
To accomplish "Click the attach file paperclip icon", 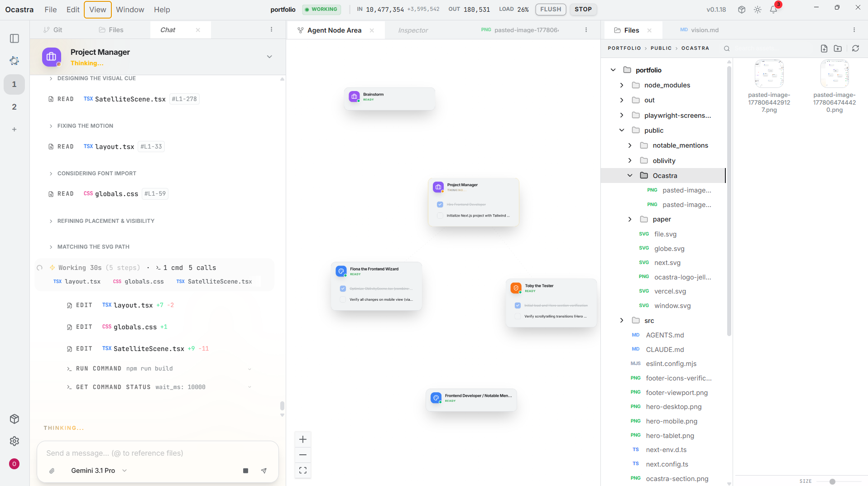I will [x=52, y=471].
